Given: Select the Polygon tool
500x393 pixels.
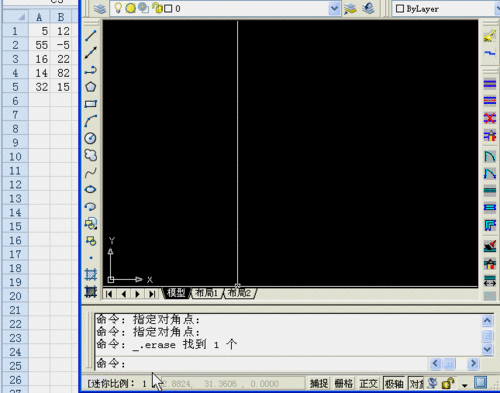Looking at the screenshot, I should 91,87.
